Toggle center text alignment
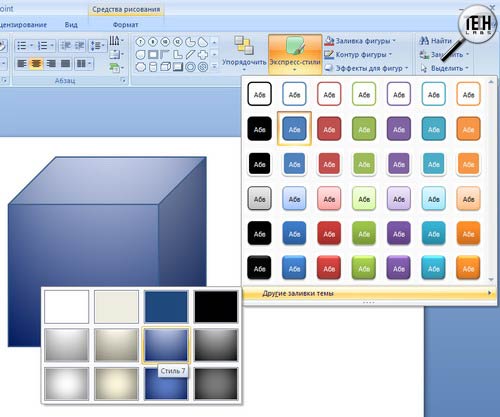 pos(36,64)
